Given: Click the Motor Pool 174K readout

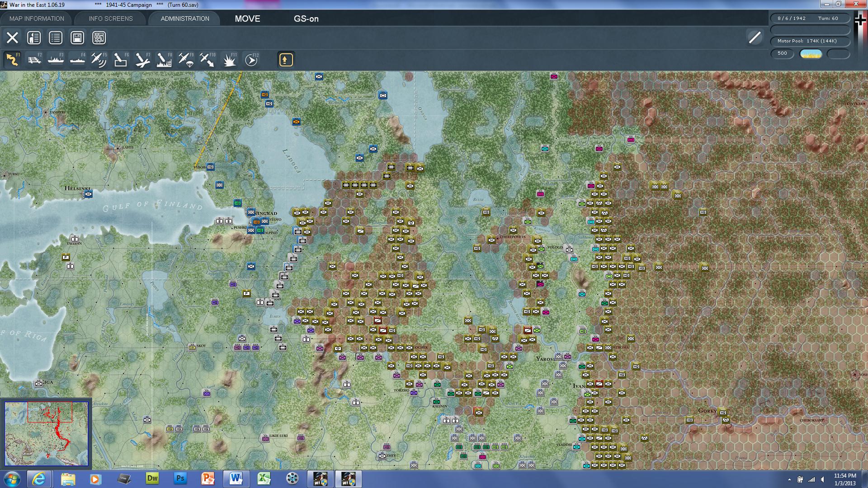Looking at the screenshot, I should (x=810, y=41).
